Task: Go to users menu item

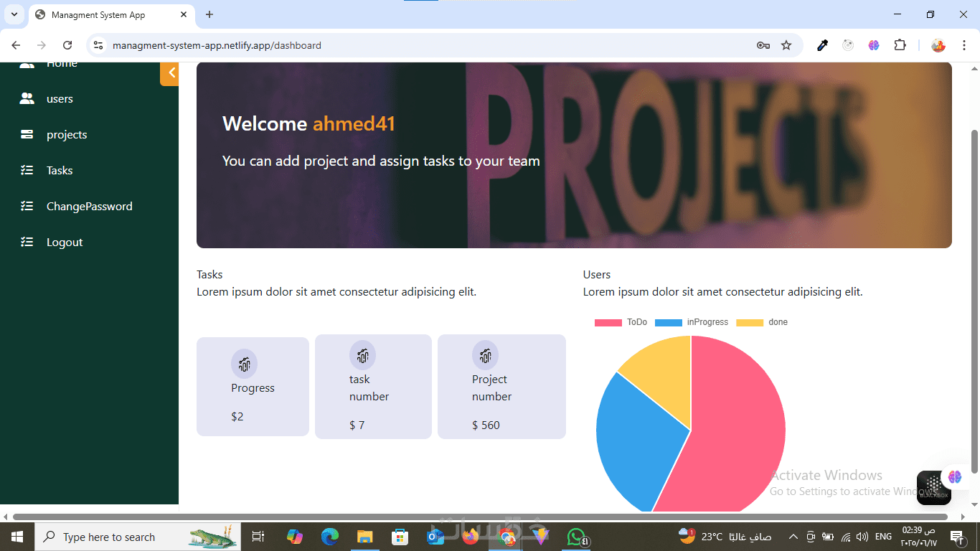Action: coord(60,99)
